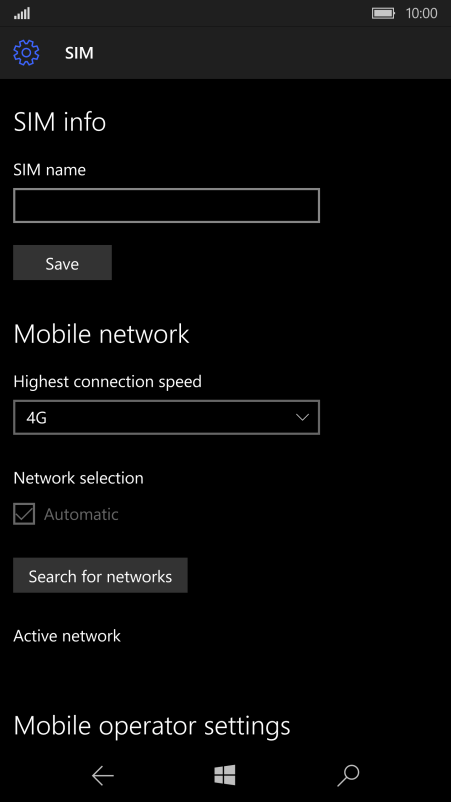The height and width of the screenshot is (802, 451).
Task: Click the Mobile network section heading
Action: [101, 334]
